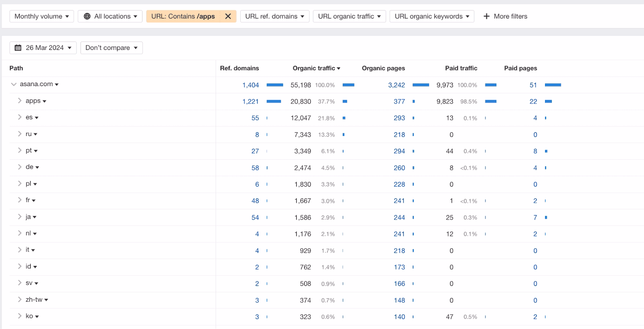
Task: Expand the fr path row
Action: pyautogui.click(x=19, y=200)
